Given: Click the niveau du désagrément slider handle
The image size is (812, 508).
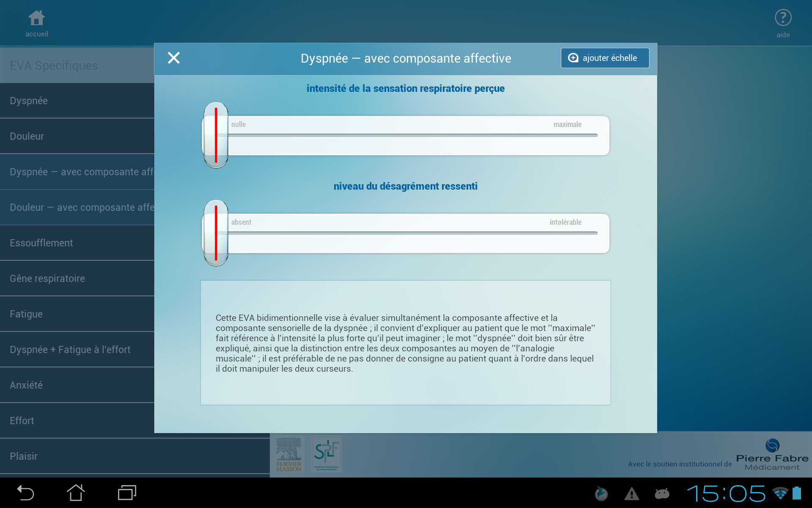Looking at the screenshot, I should (216, 233).
